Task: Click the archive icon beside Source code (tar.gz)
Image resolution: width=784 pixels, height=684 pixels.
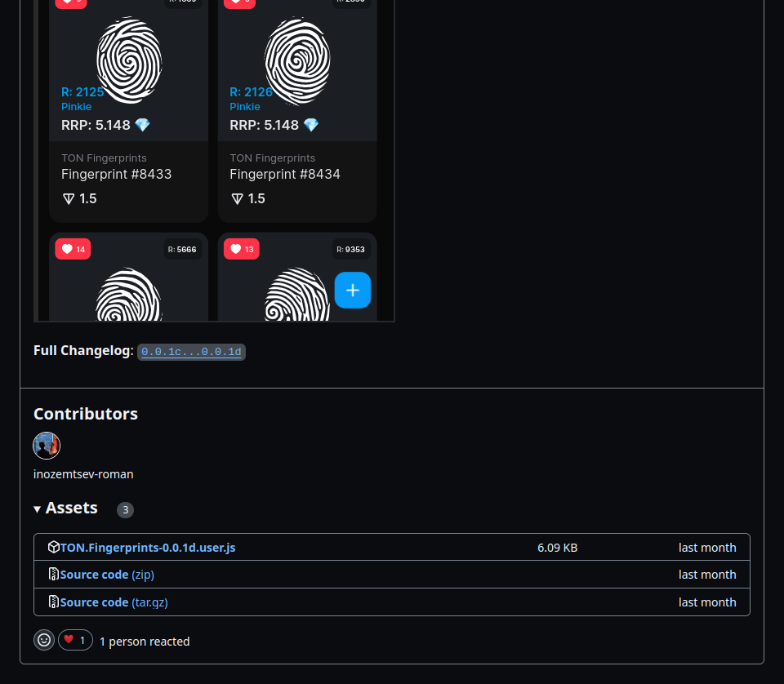Action: click(54, 602)
